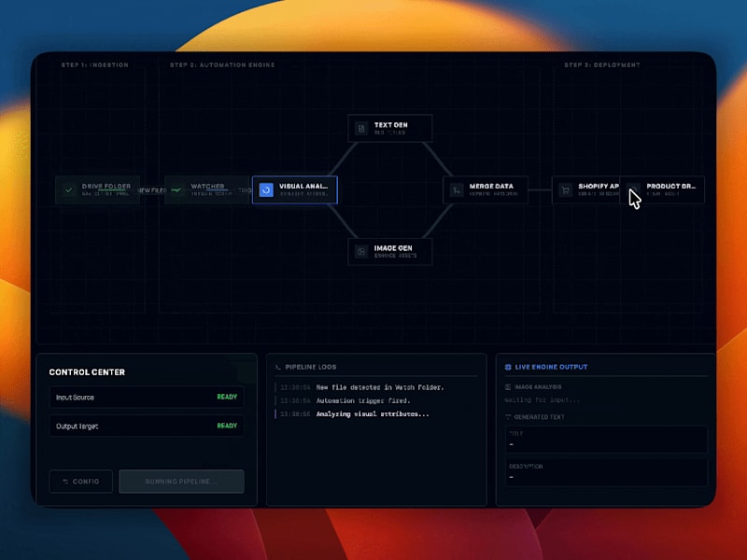Select the Visual Analysis node spinner icon

click(266, 190)
